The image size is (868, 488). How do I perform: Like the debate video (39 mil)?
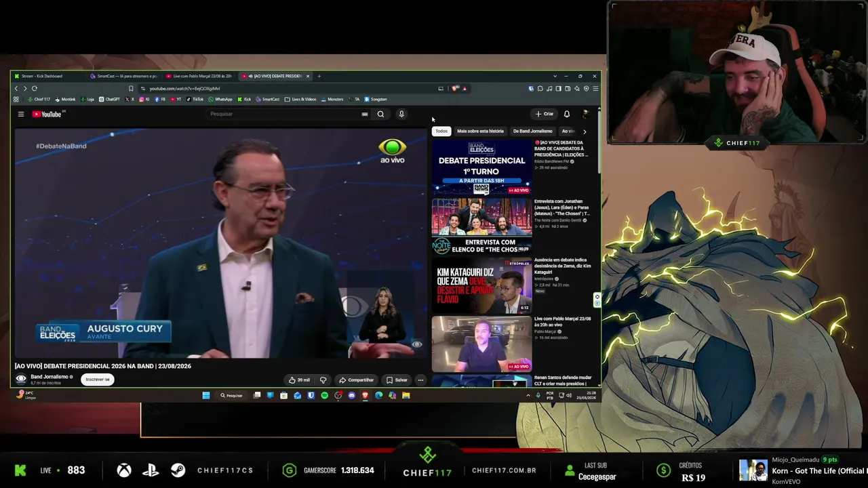(299, 380)
